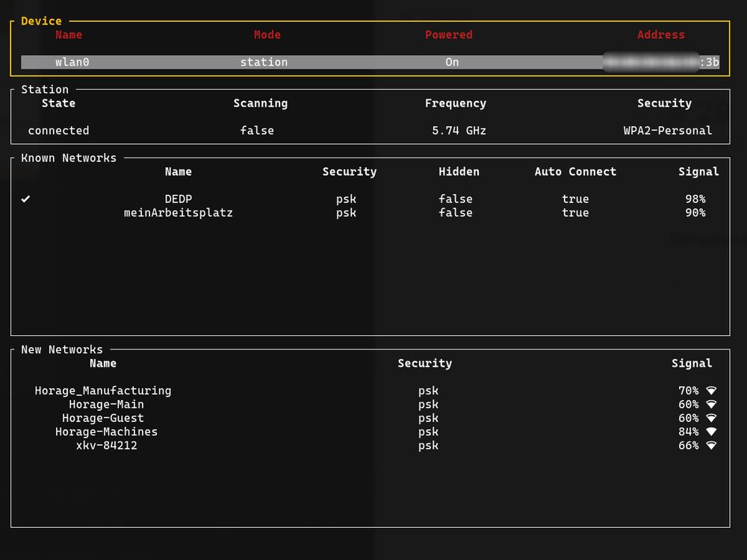Click the Name header in Known Networks

pos(179,172)
